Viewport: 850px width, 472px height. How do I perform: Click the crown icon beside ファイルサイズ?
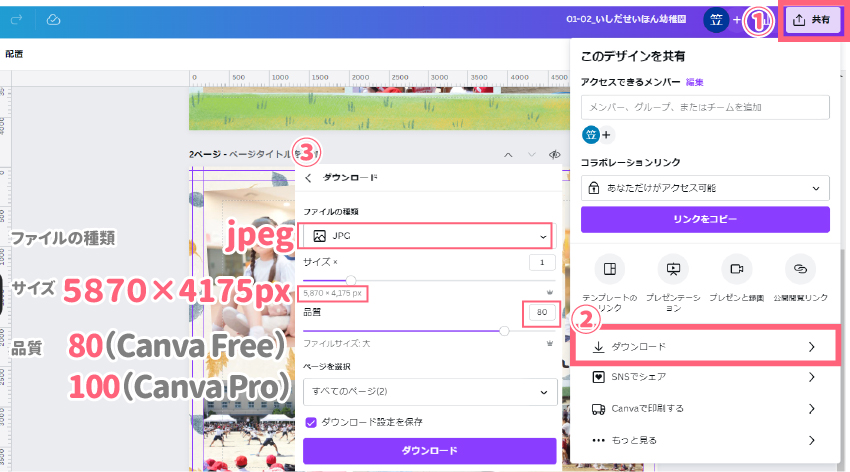pyautogui.click(x=550, y=343)
